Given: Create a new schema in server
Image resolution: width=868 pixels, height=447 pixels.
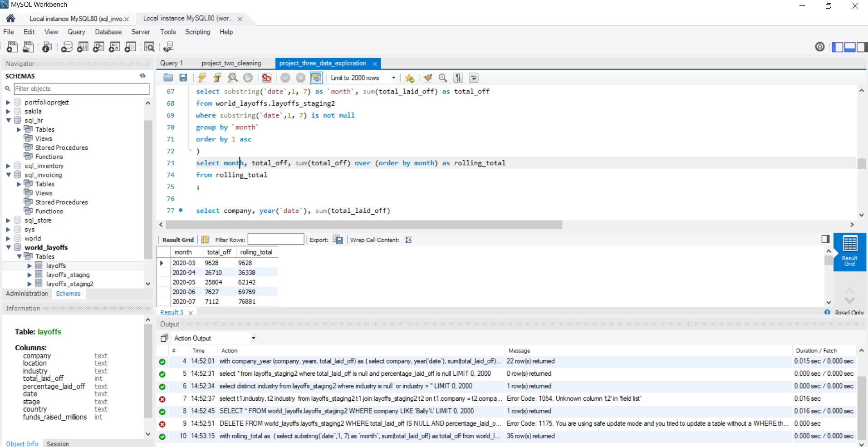Looking at the screenshot, I should click(67, 47).
